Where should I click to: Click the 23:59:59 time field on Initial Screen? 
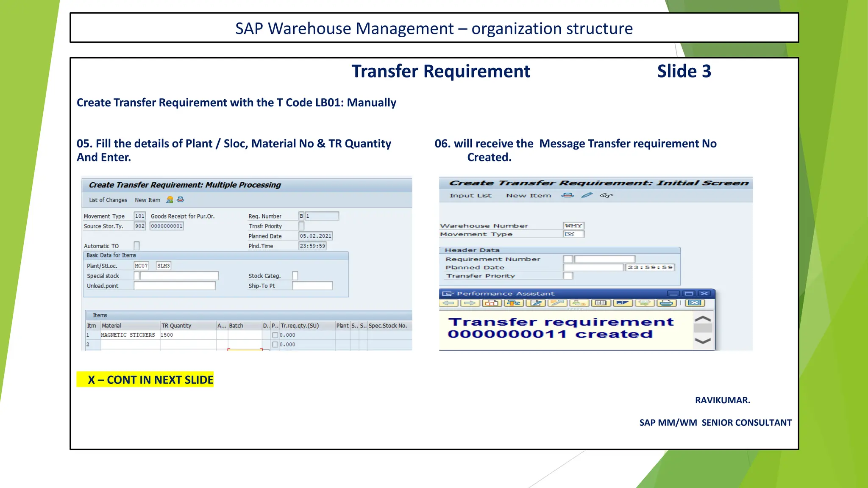(x=650, y=268)
